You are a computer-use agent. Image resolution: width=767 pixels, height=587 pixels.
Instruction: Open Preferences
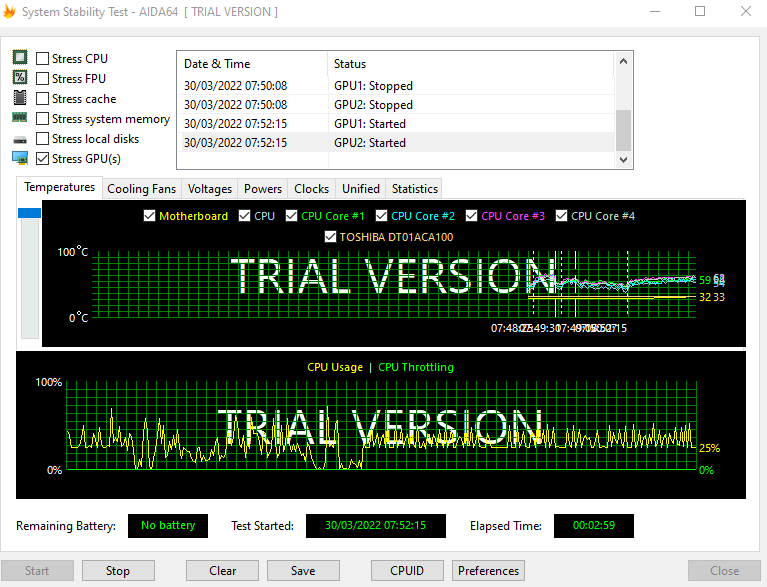[x=488, y=571]
